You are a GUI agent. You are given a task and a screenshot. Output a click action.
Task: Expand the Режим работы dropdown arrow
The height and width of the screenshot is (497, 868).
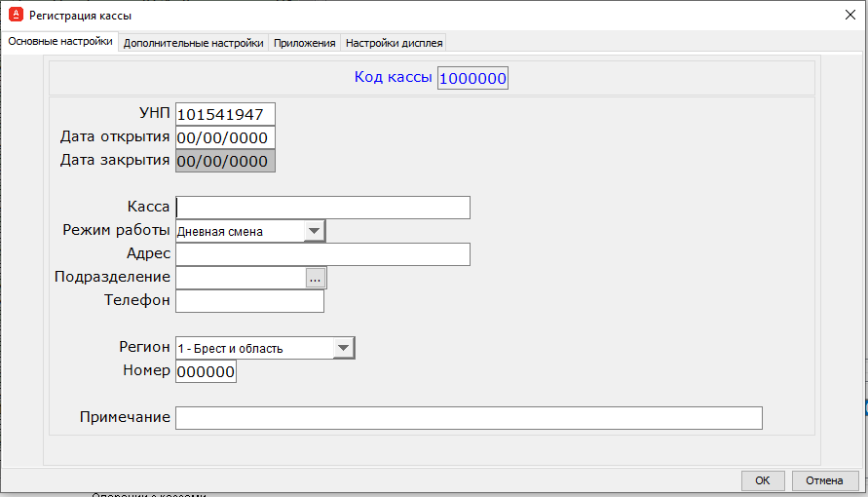pos(314,231)
